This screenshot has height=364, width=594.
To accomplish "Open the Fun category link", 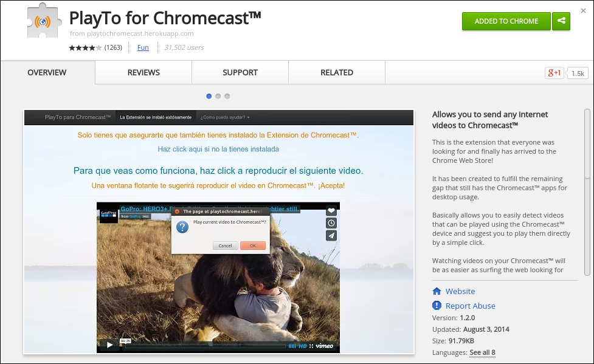I will click(x=143, y=47).
